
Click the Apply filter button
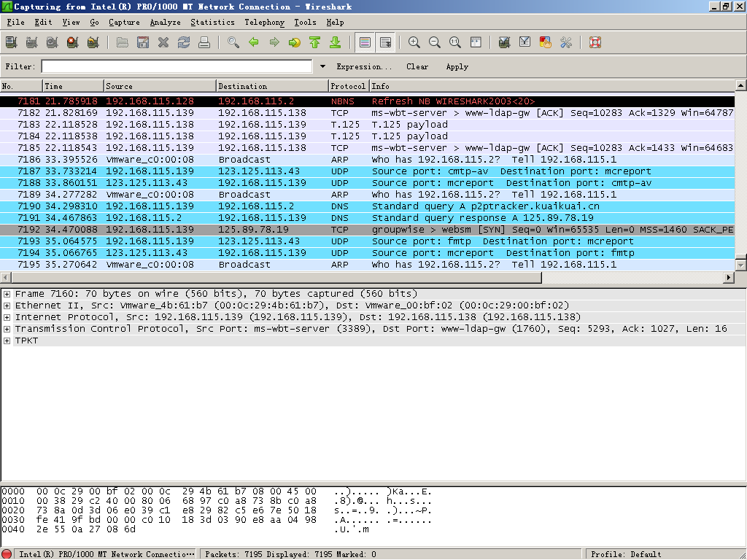(x=457, y=66)
